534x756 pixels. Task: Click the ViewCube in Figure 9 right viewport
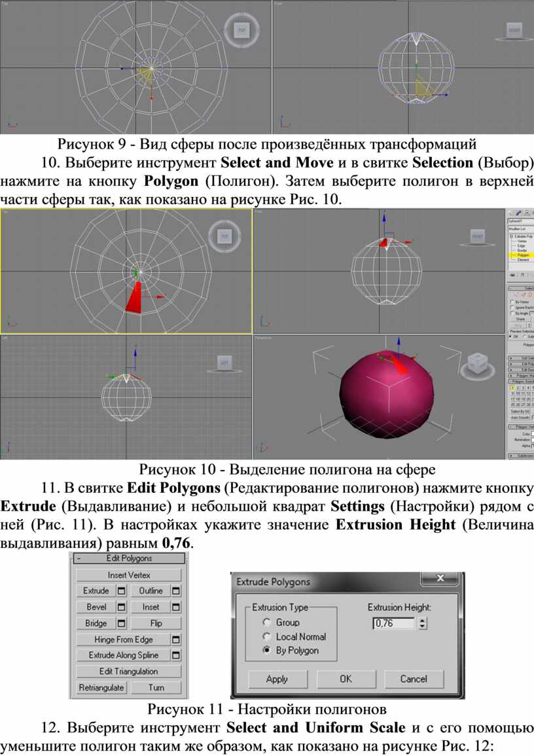514,31
